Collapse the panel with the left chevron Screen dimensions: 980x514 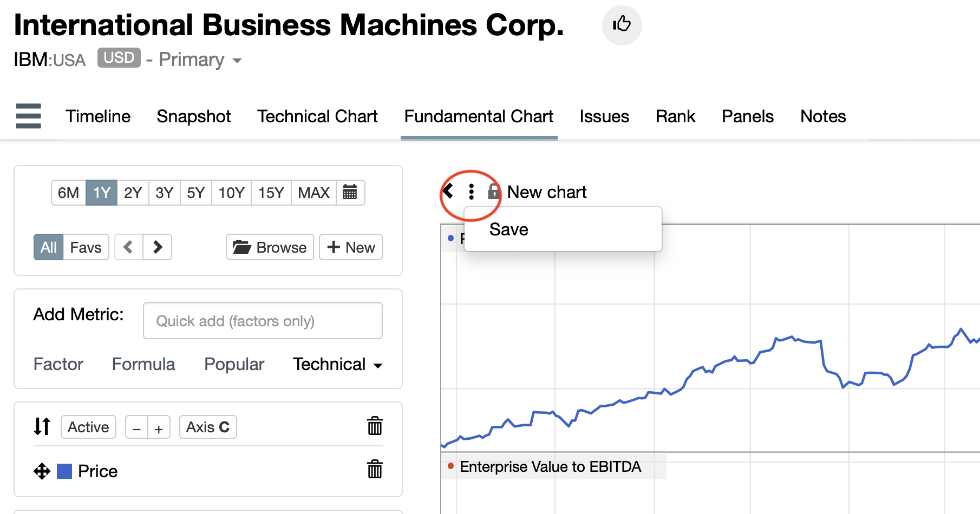(448, 191)
